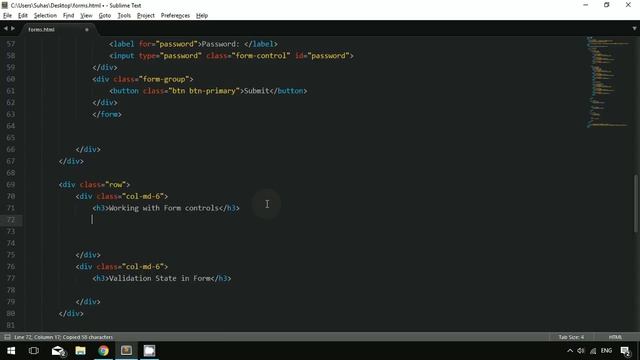The width and height of the screenshot is (640, 360).
Task: Click "col-md-6" on line 76
Action: 143,267
